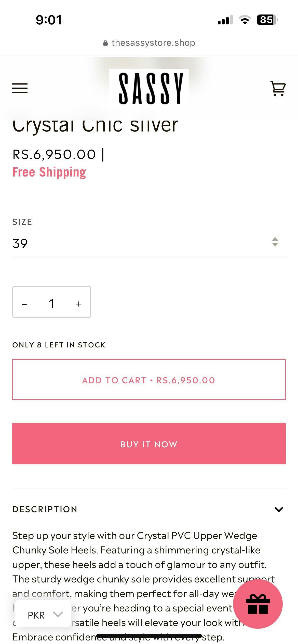Collapse the Description section chevron

(279, 509)
